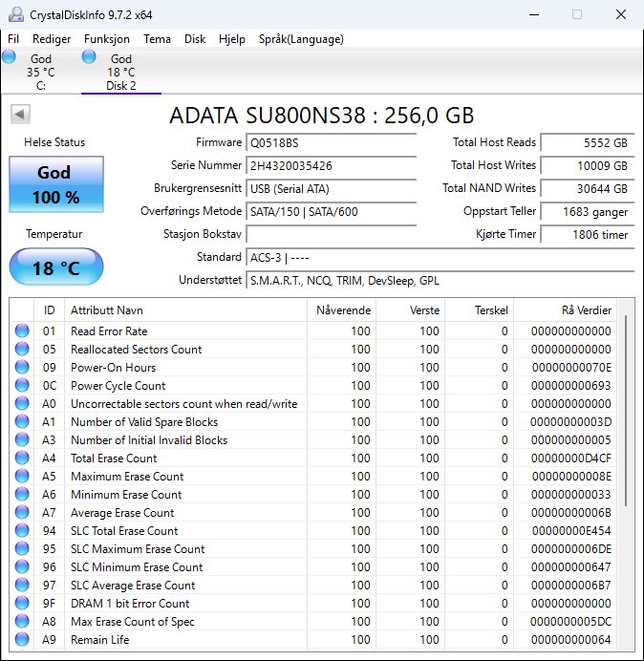
Task: Click status orb for SLC Average Erase Count
Action: (x=22, y=585)
